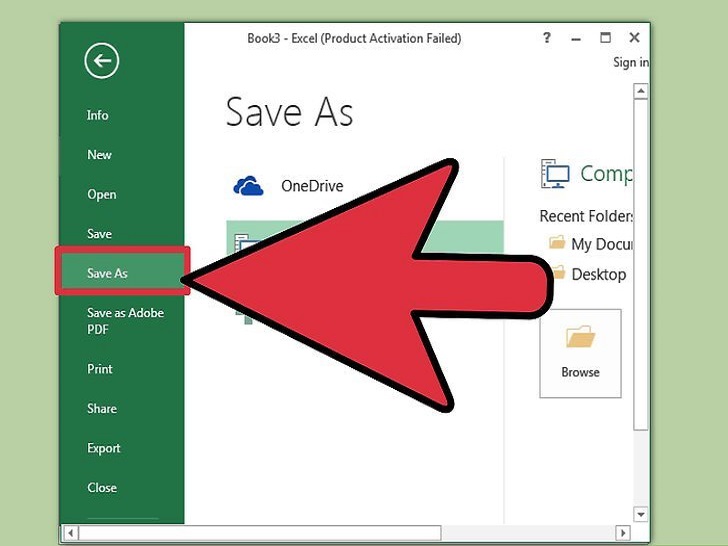Click the horizontal scrollbar thumb
The height and width of the screenshot is (546, 728).
(260, 533)
